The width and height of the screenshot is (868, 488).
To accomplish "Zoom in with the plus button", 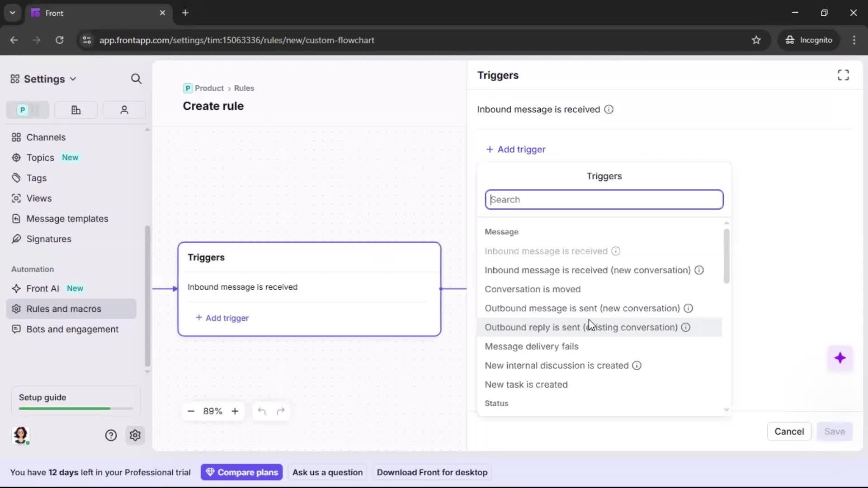I will (235, 411).
